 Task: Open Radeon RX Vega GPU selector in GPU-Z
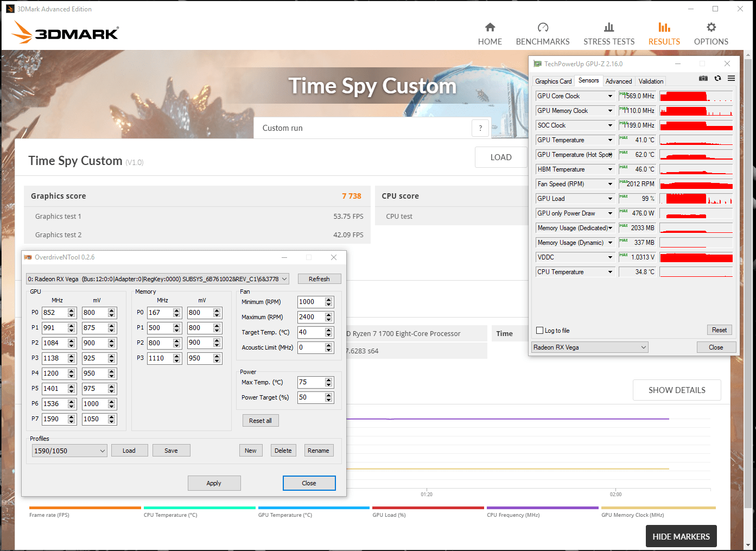pyautogui.click(x=590, y=347)
